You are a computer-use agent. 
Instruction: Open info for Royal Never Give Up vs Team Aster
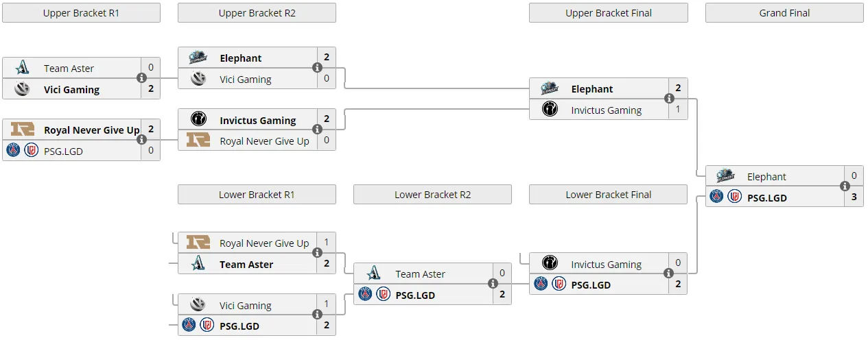(317, 253)
